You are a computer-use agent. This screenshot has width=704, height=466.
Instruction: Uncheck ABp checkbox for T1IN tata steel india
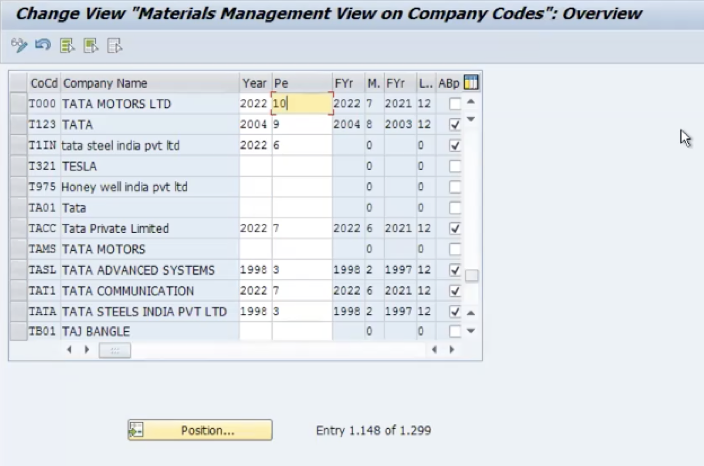click(x=455, y=145)
